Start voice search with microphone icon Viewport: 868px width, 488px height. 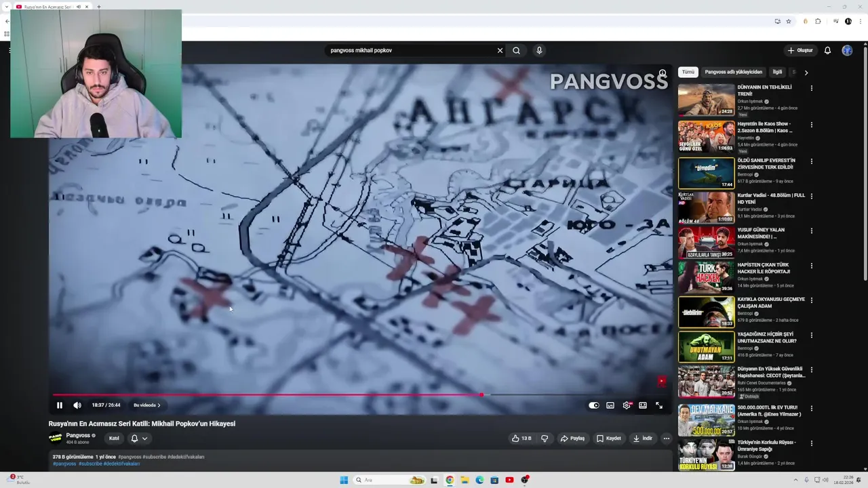539,50
